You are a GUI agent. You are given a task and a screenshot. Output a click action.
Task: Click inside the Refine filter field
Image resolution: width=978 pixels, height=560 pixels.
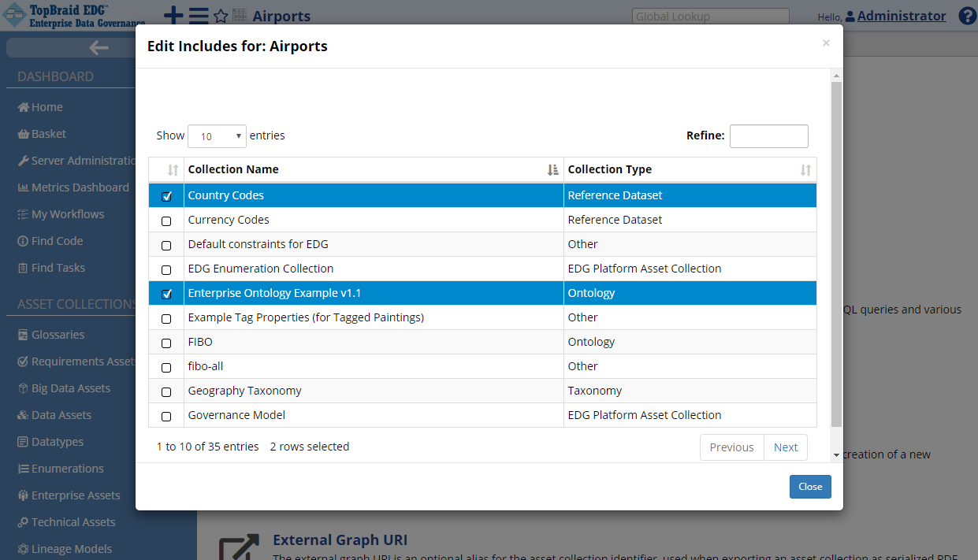(x=768, y=135)
